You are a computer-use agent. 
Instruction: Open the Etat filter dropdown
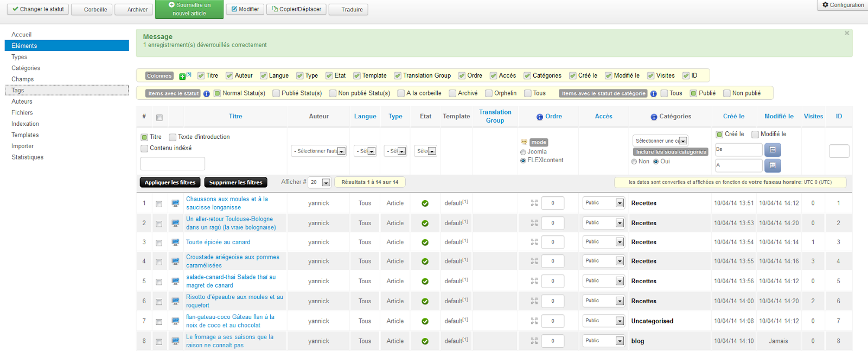coord(426,151)
